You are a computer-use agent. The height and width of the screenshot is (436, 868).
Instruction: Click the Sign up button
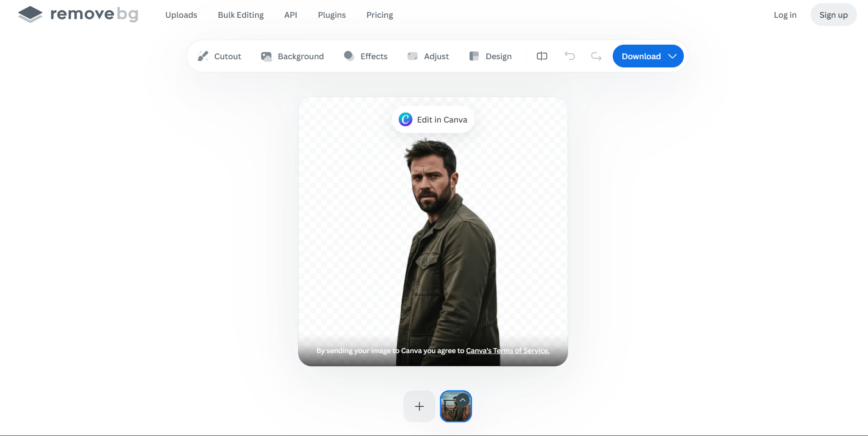[833, 15]
